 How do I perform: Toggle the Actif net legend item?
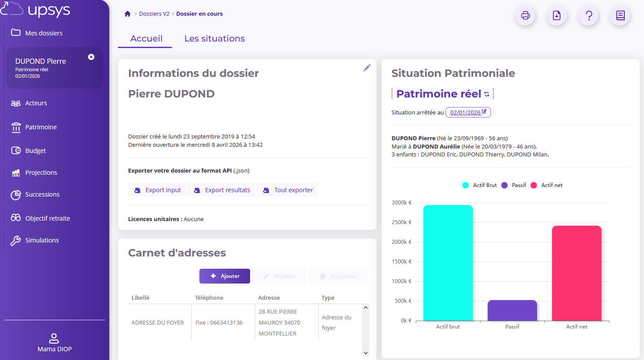click(548, 185)
